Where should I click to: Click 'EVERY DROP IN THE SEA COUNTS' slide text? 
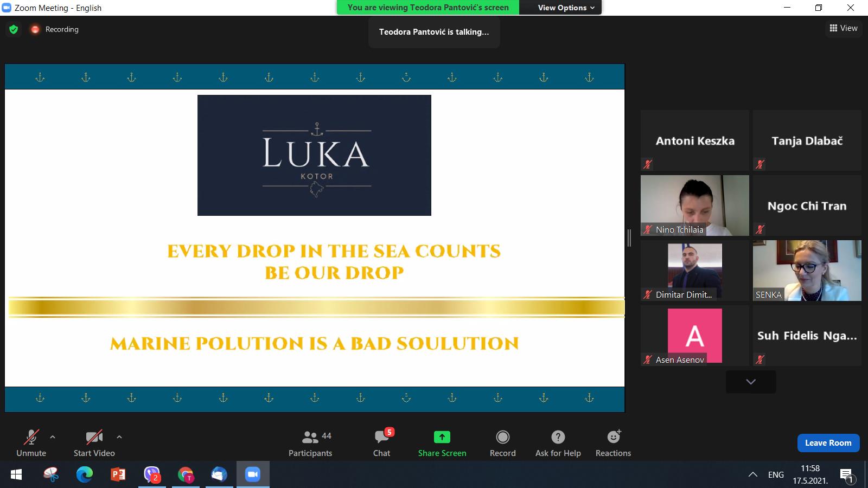tap(334, 251)
